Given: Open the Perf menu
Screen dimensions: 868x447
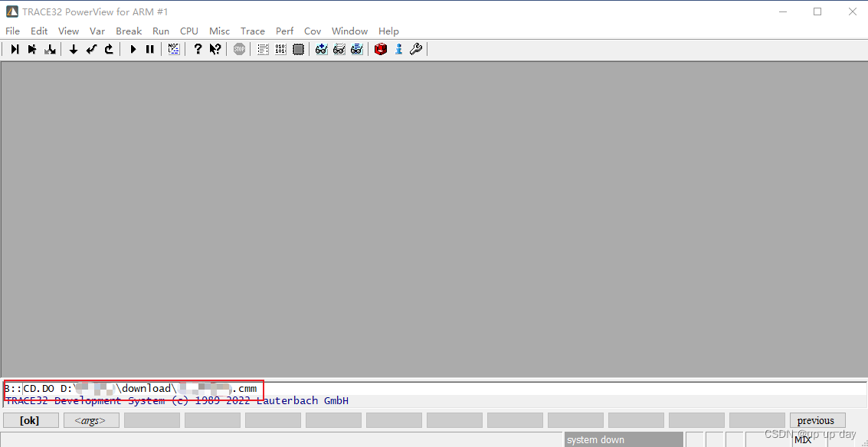Looking at the screenshot, I should tap(284, 31).
